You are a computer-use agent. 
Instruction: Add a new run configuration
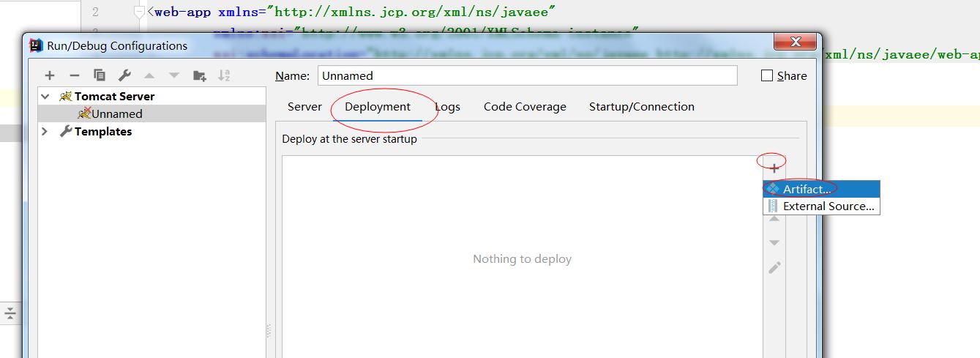click(50, 75)
